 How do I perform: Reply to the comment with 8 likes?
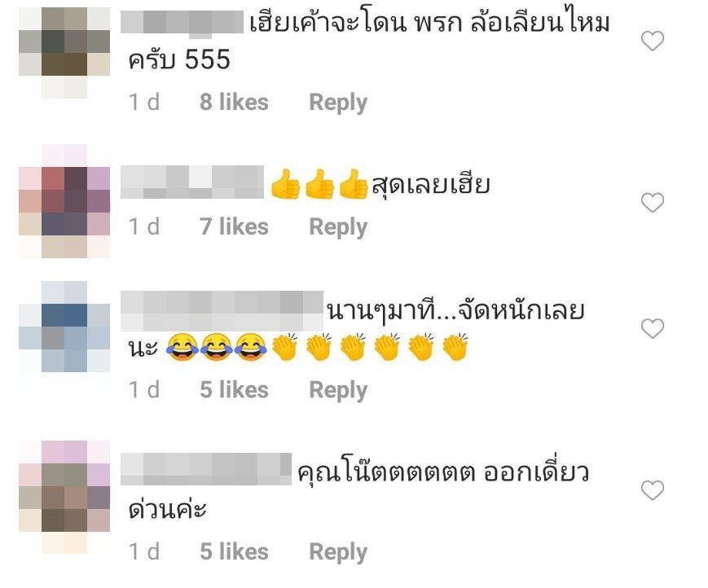click(338, 103)
